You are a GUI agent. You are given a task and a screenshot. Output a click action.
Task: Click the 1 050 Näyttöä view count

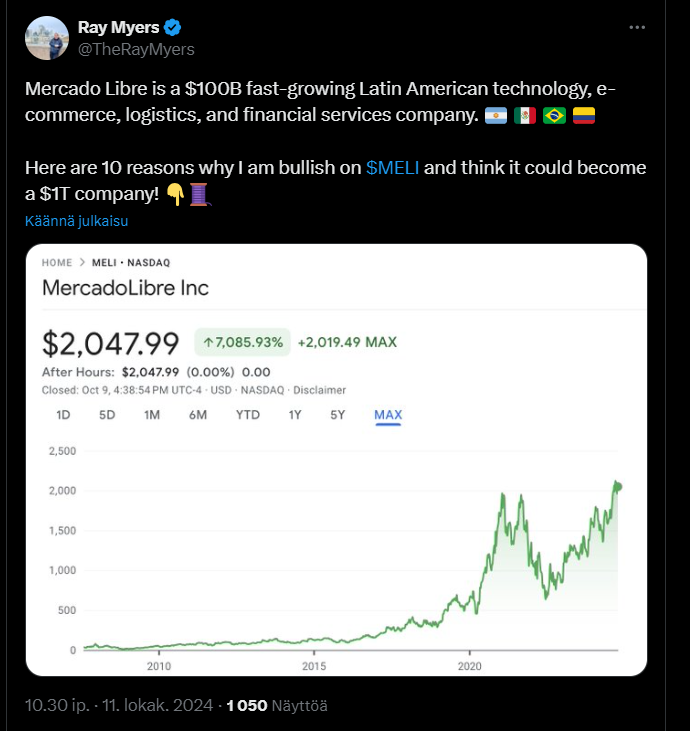(277, 705)
